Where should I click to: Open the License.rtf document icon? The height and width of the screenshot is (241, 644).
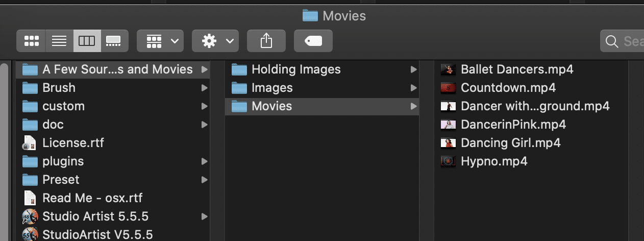pyautogui.click(x=30, y=143)
